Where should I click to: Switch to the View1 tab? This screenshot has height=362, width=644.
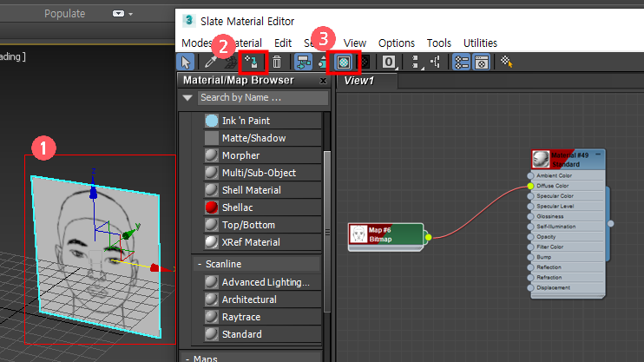point(367,81)
